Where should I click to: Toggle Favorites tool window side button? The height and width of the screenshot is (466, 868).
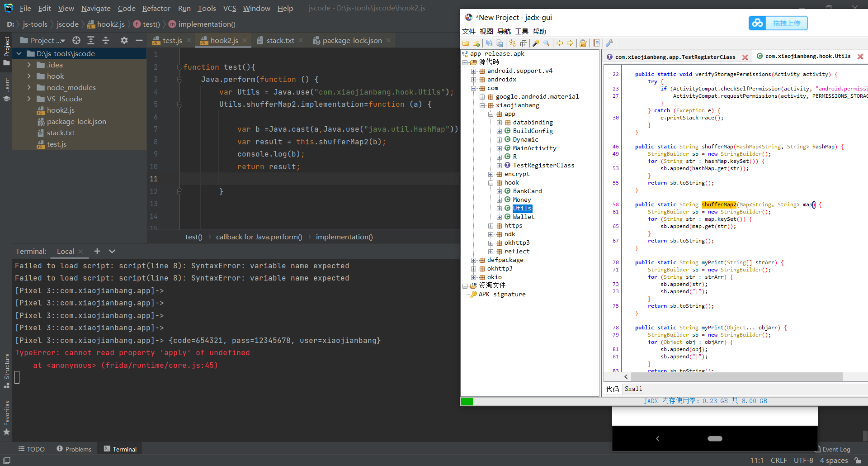point(6,418)
